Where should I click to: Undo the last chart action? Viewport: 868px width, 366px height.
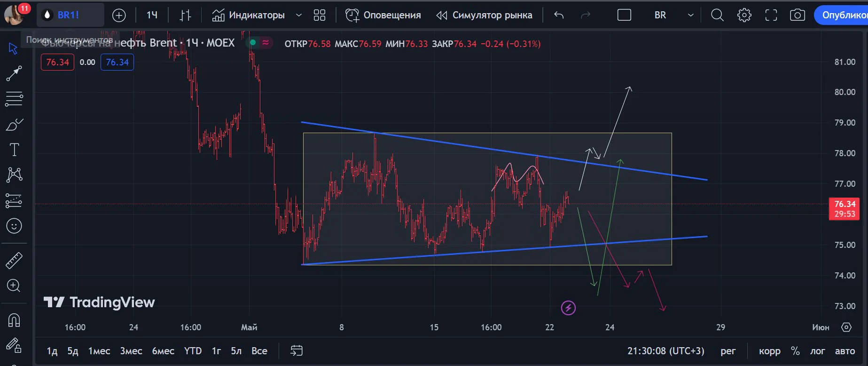click(559, 16)
